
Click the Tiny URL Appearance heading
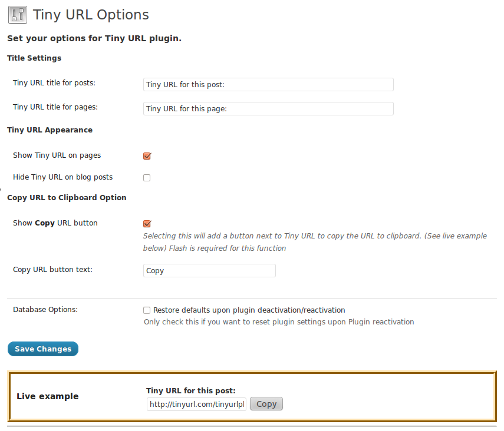(50, 130)
